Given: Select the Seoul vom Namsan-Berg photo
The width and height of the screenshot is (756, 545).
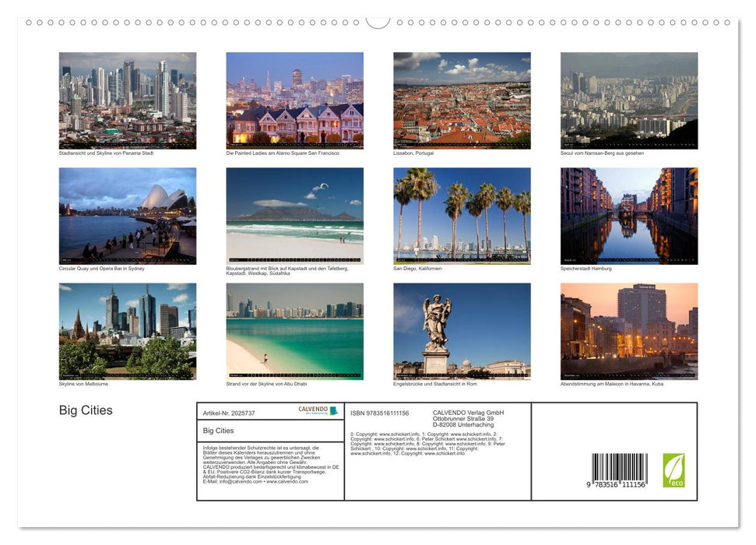Looking at the screenshot, I should pos(629,99).
